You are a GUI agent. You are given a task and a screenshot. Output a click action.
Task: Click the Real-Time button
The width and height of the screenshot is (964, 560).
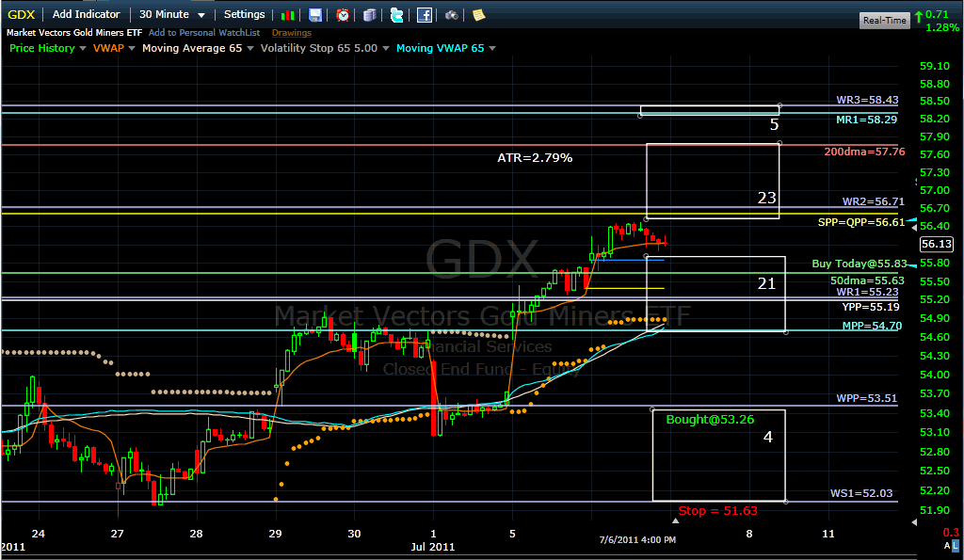[884, 21]
